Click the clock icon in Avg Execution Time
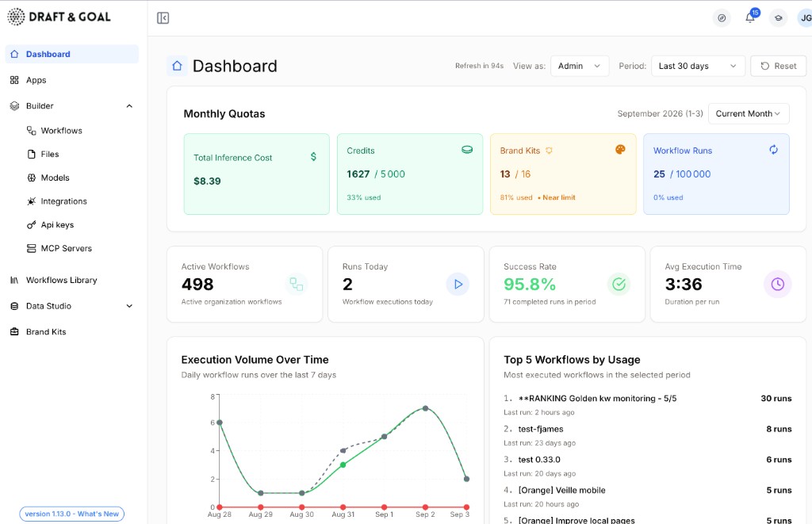The height and width of the screenshot is (524, 812). click(x=778, y=284)
